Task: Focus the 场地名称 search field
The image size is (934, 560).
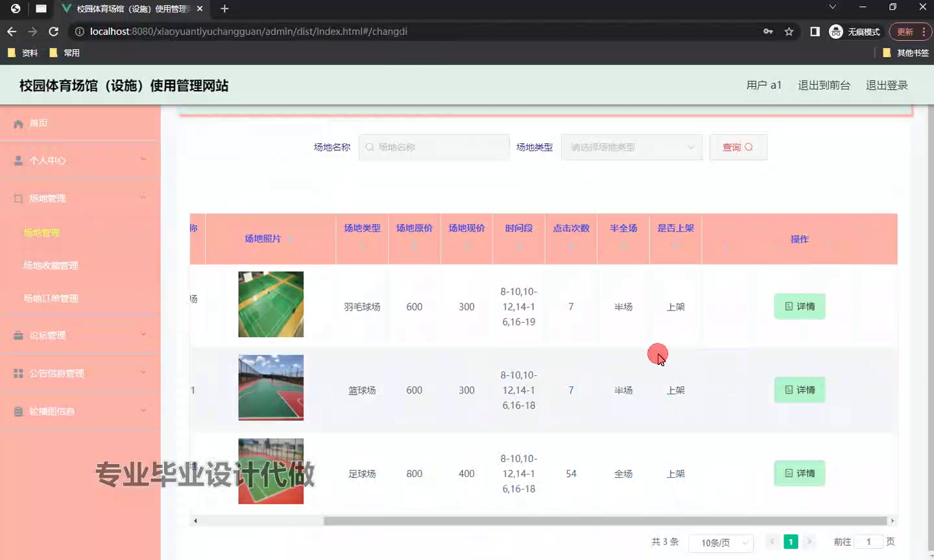Action: click(x=434, y=147)
